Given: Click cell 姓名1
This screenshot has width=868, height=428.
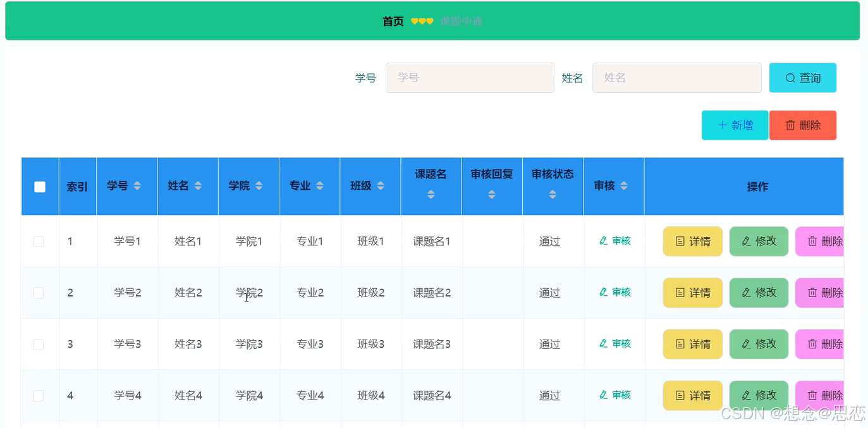Looking at the screenshot, I should pyautogui.click(x=188, y=242).
